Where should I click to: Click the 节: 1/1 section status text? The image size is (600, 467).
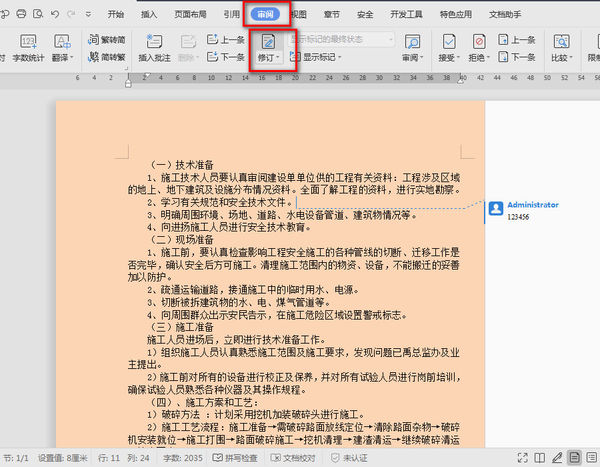(x=16, y=458)
